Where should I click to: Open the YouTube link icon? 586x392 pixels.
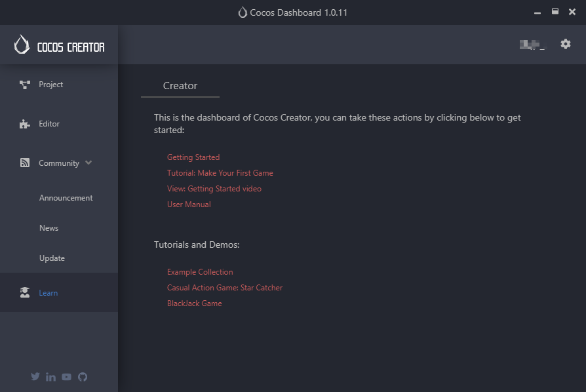coord(67,377)
